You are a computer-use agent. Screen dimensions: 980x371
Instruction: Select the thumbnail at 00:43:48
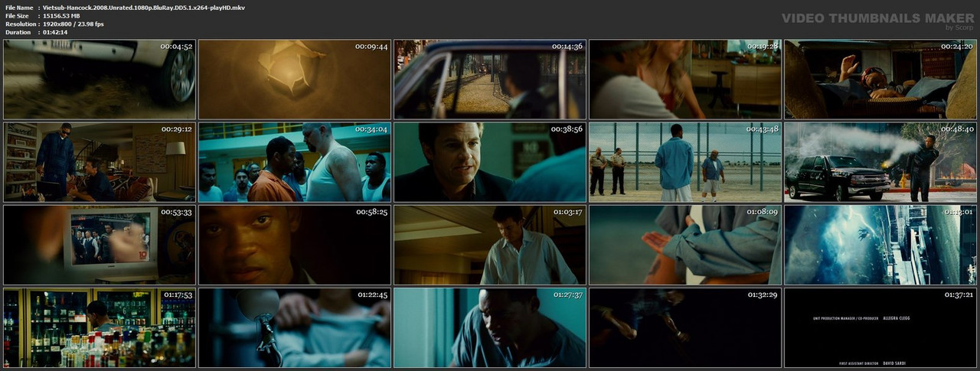coord(685,162)
